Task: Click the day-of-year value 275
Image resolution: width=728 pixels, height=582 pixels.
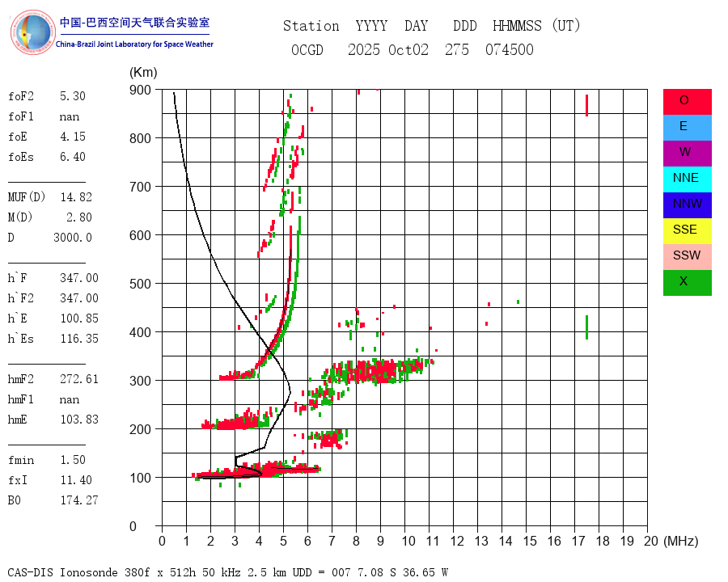Action: 457,50
